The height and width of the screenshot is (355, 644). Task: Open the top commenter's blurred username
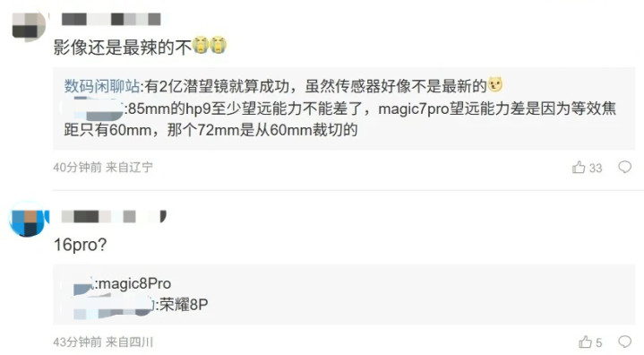(111, 19)
